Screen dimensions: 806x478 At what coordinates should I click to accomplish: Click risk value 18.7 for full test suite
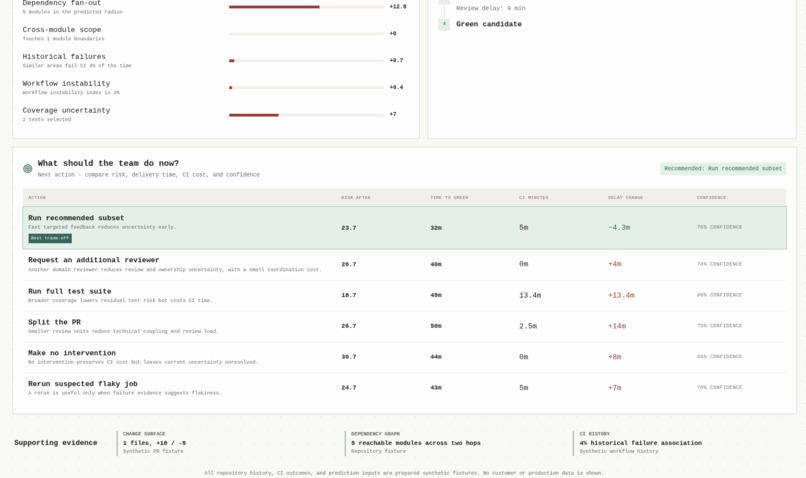349,296
